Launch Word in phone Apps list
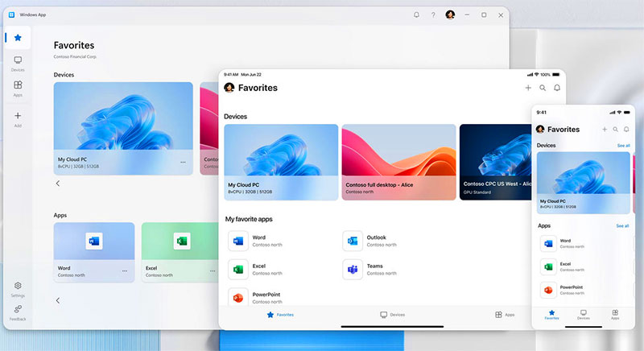The width and height of the screenshot is (644, 351). (563, 243)
